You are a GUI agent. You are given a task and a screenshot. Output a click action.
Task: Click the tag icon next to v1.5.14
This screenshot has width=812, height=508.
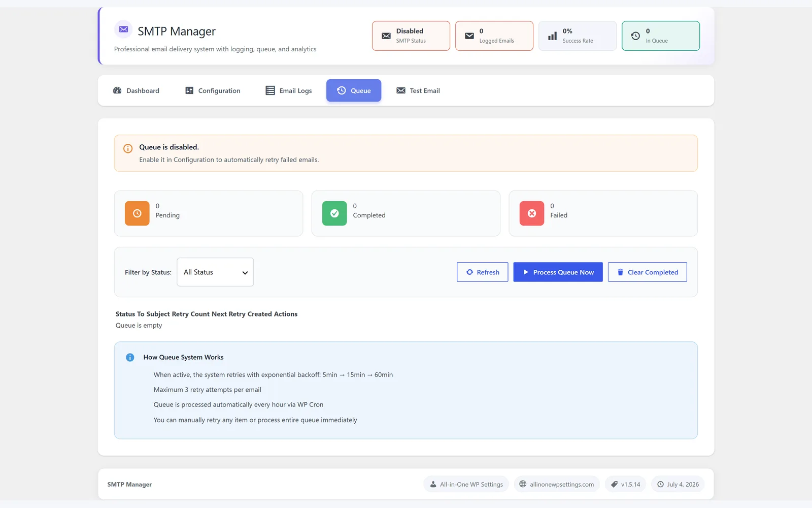(x=614, y=485)
